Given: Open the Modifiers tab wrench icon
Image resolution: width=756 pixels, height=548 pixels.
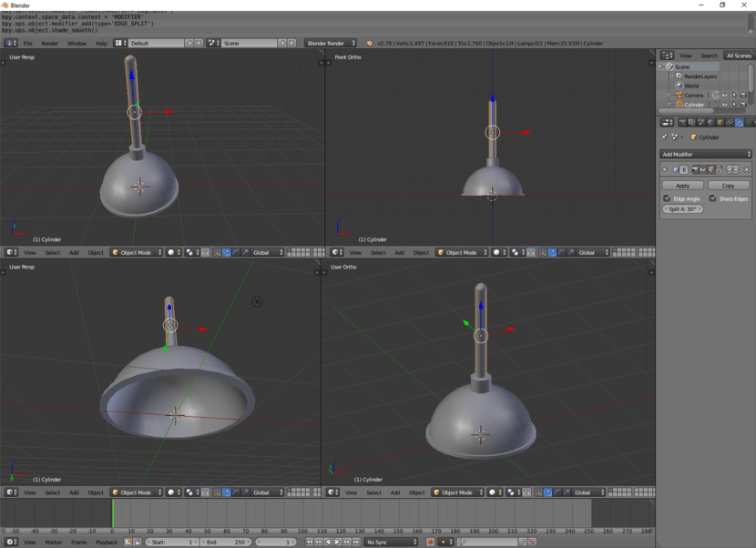Looking at the screenshot, I should [739, 122].
